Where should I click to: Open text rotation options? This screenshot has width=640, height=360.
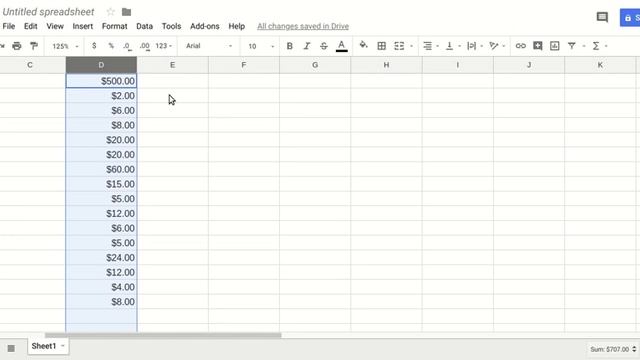pyautogui.click(x=494, y=46)
